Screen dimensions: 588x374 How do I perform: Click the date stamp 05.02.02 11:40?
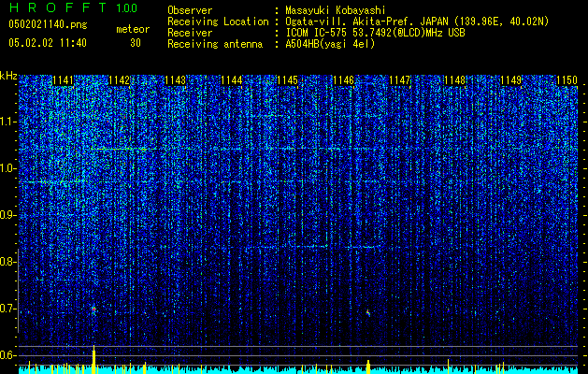(x=48, y=43)
